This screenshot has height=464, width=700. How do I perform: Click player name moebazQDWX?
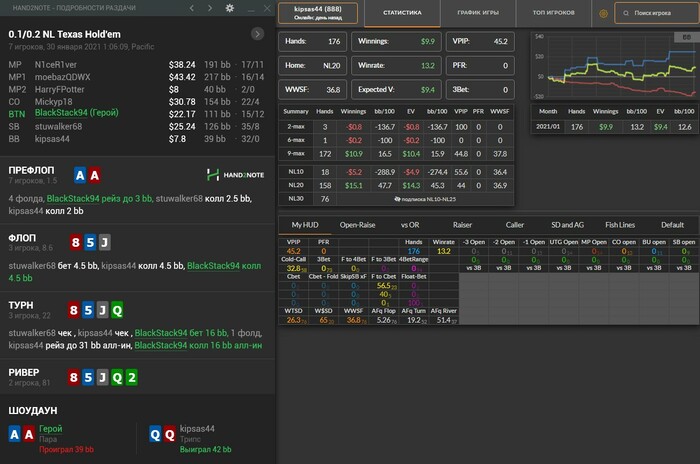(x=62, y=77)
